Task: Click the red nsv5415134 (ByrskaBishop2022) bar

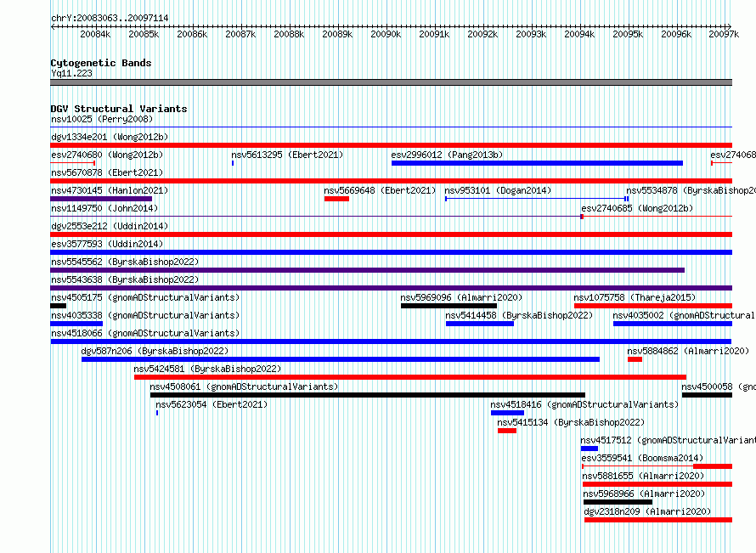Action: (507, 431)
